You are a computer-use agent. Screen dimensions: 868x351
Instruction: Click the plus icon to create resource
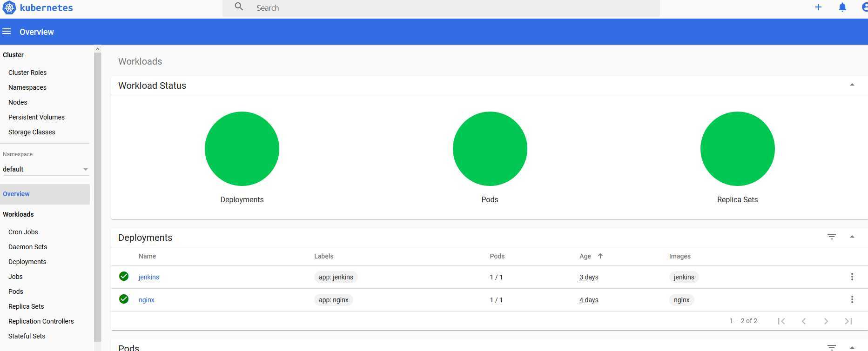click(x=818, y=7)
